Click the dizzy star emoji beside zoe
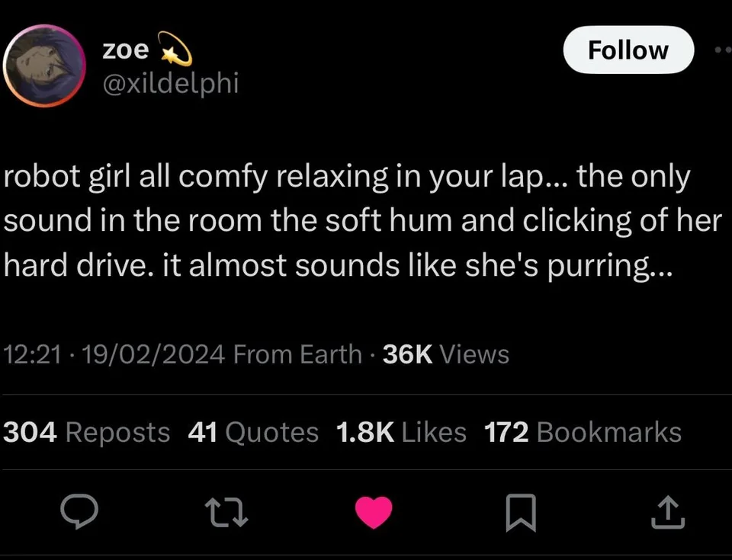 175,50
